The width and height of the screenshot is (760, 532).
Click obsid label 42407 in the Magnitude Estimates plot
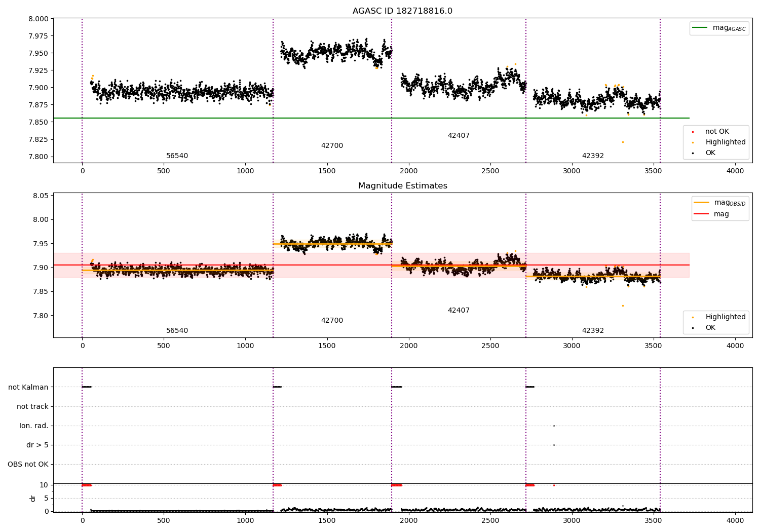tap(459, 311)
